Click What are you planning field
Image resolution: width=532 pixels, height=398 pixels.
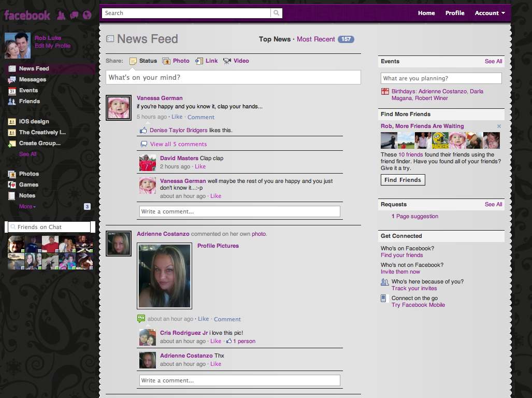coord(441,78)
